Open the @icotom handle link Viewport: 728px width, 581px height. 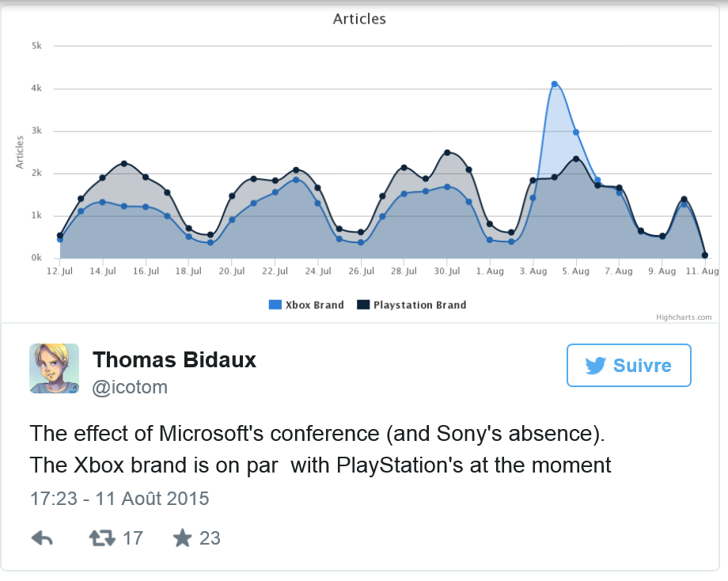(130, 387)
